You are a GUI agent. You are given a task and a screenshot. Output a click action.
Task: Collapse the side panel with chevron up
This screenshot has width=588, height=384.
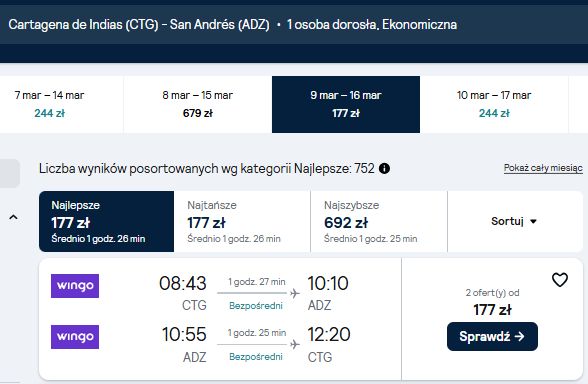(13, 217)
